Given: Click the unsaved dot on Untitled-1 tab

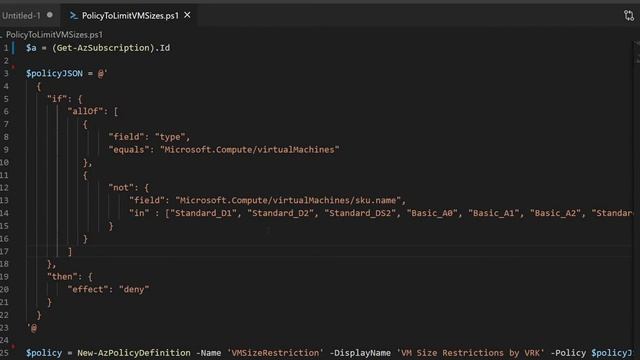Looking at the screenshot, I should coord(50,15).
